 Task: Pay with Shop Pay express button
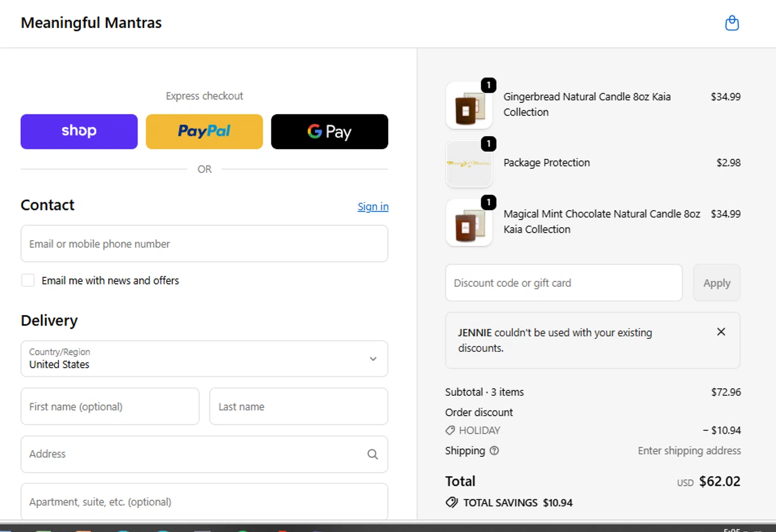[79, 131]
